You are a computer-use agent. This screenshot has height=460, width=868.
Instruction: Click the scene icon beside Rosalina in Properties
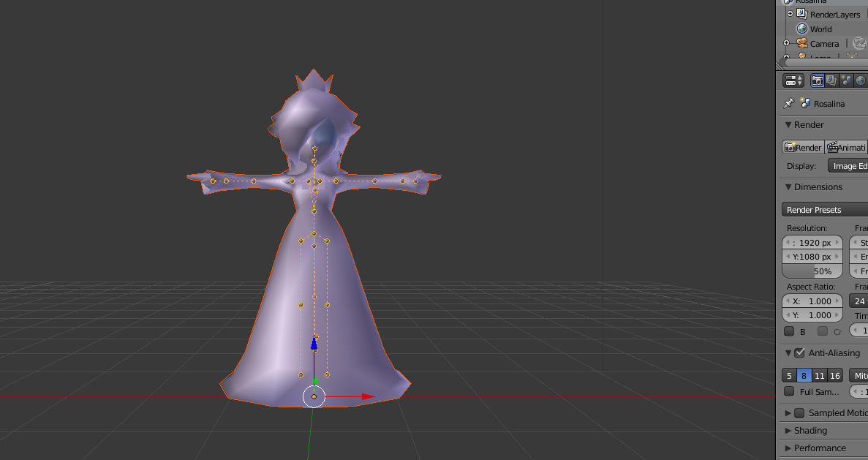[805, 104]
